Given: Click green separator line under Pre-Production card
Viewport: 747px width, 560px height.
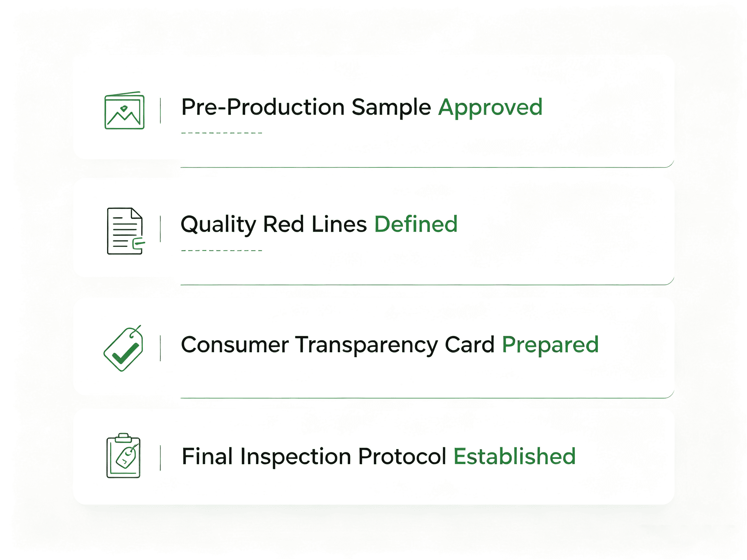Looking at the screenshot, I should (427, 167).
